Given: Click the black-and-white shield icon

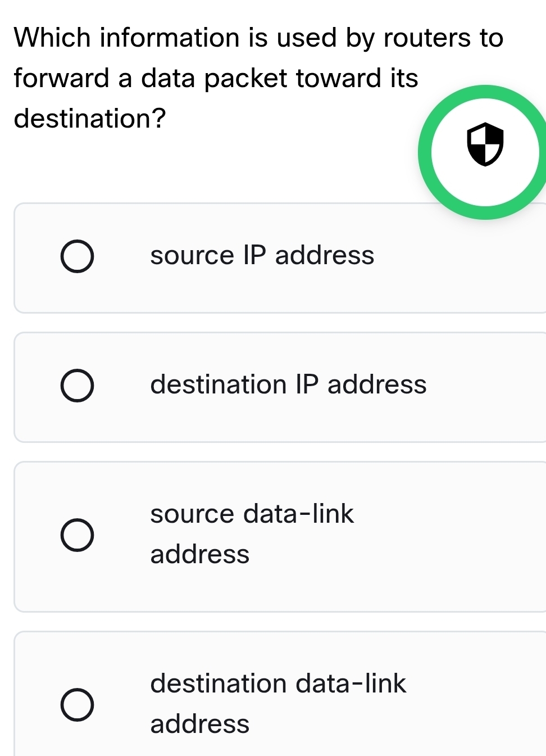Looking at the screenshot, I should tap(485, 144).
